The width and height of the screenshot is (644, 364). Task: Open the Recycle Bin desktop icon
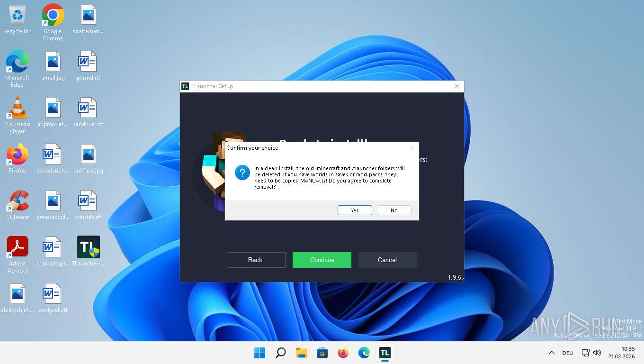click(x=18, y=20)
